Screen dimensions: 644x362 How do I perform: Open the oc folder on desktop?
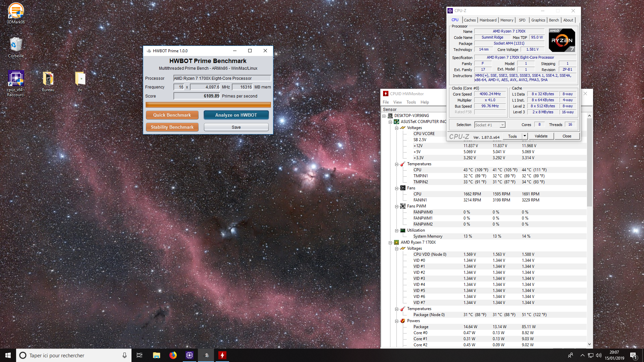[x=80, y=81]
